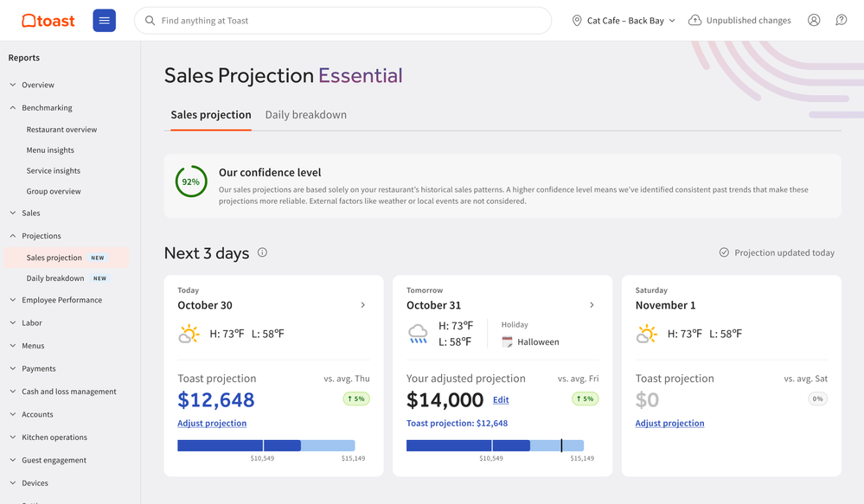This screenshot has height=504, width=864.
Task: Click the checkmark icon by Projection updated today
Action: [x=724, y=252]
